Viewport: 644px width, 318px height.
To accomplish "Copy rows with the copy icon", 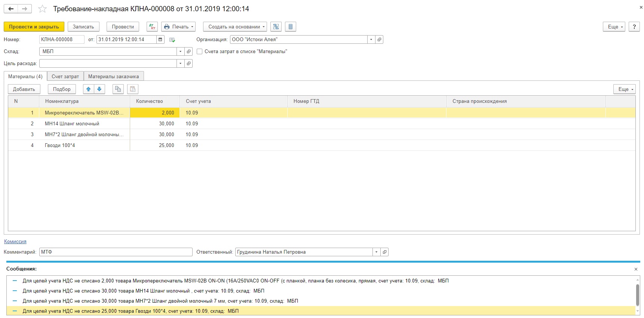I will tap(118, 89).
